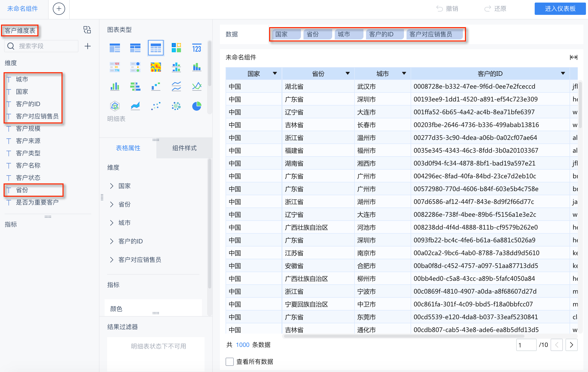Enable the 查看所有数据 checkbox
The height and width of the screenshot is (372, 588).
coord(229,361)
